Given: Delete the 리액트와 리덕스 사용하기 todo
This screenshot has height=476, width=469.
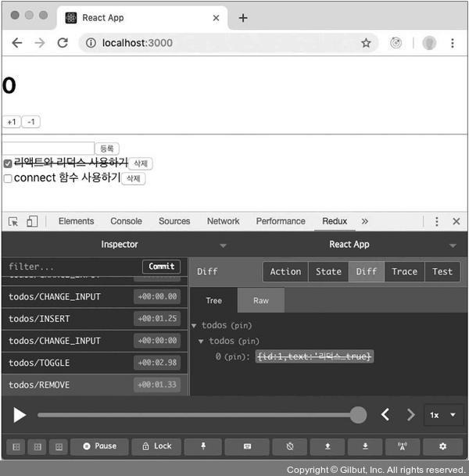Looking at the screenshot, I should pyautogui.click(x=140, y=163).
